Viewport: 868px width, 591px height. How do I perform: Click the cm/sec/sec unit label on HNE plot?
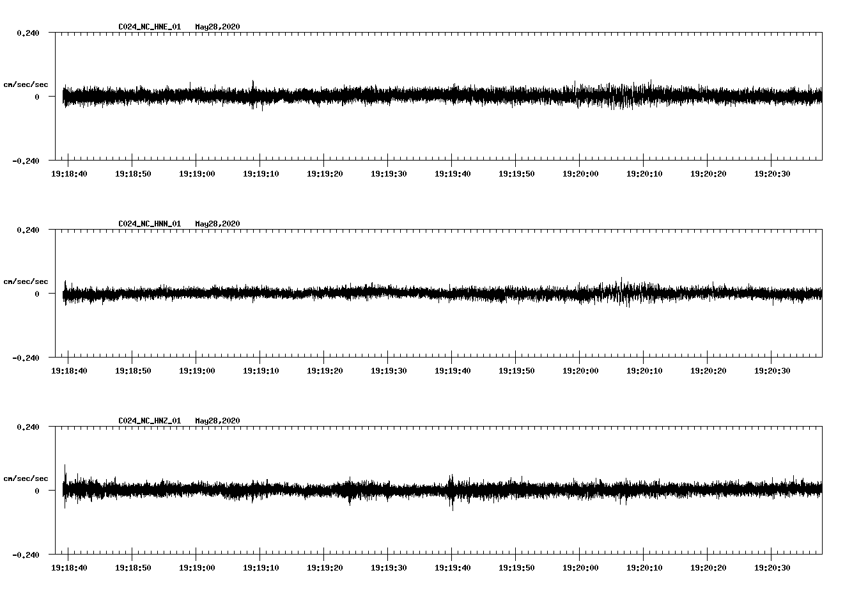click(26, 84)
